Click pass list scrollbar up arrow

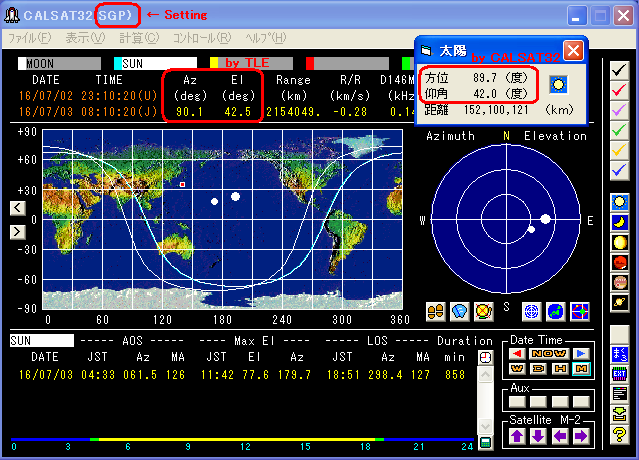click(x=485, y=374)
